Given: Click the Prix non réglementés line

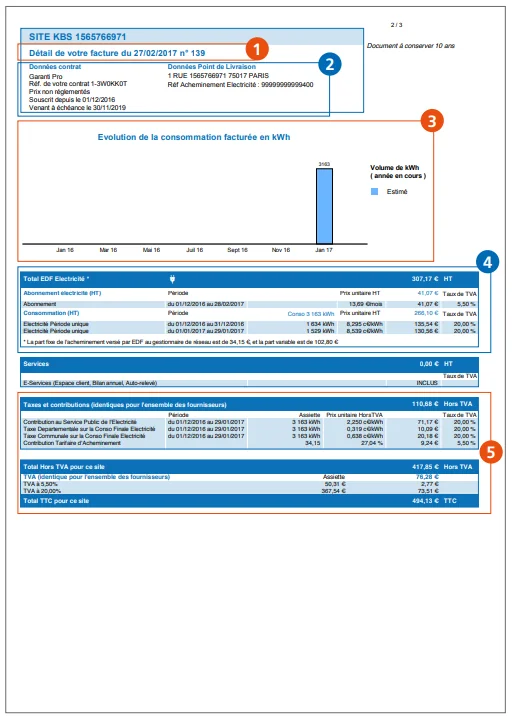Looking at the screenshot, I should (x=59, y=92).
